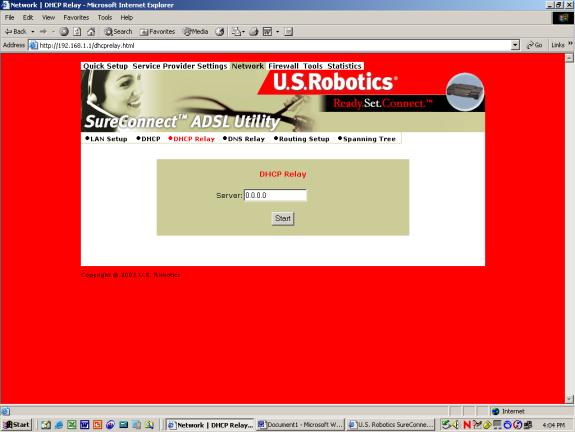This screenshot has height=432, width=575.
Task: Switch to Document1 Microsoft Word taskbar item
Action: [x=300, y=425]
